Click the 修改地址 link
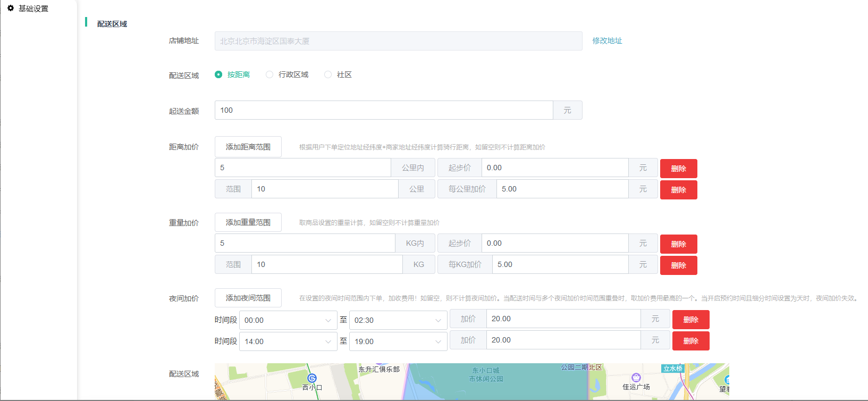Viewport: 868px width, 401px height. pos(607,41)
